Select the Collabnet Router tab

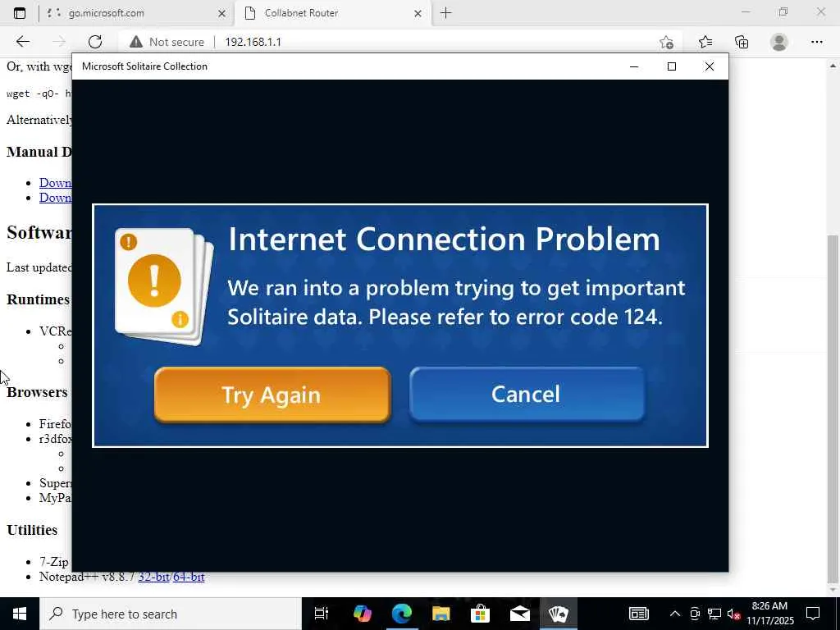332,13
